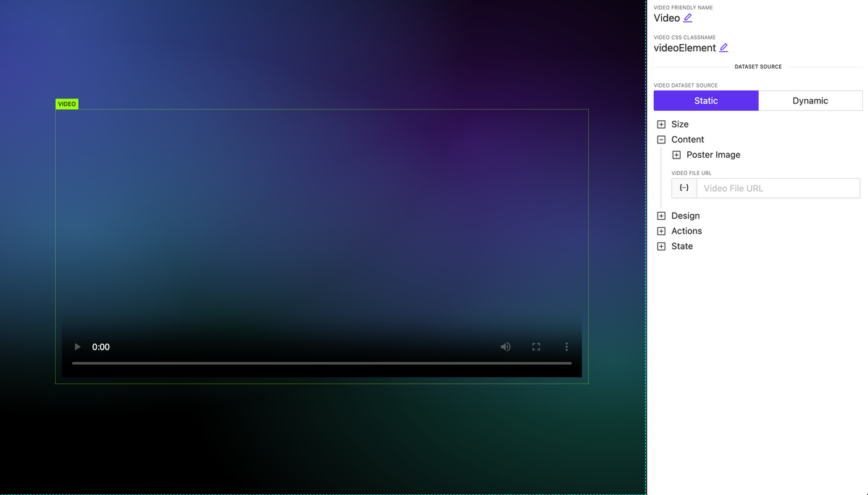Expand the Actions section
This screenshot has height=495, width=868.
pos(660,230)
